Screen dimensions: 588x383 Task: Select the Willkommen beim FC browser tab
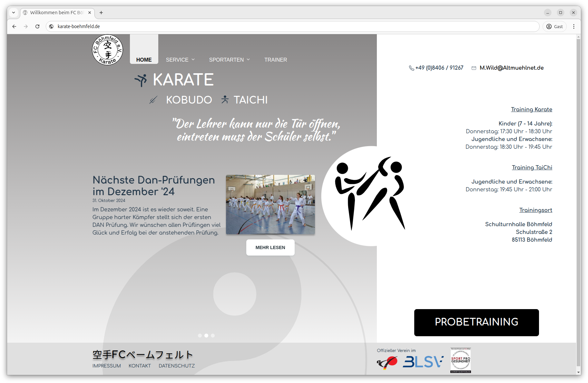point(57,13)
